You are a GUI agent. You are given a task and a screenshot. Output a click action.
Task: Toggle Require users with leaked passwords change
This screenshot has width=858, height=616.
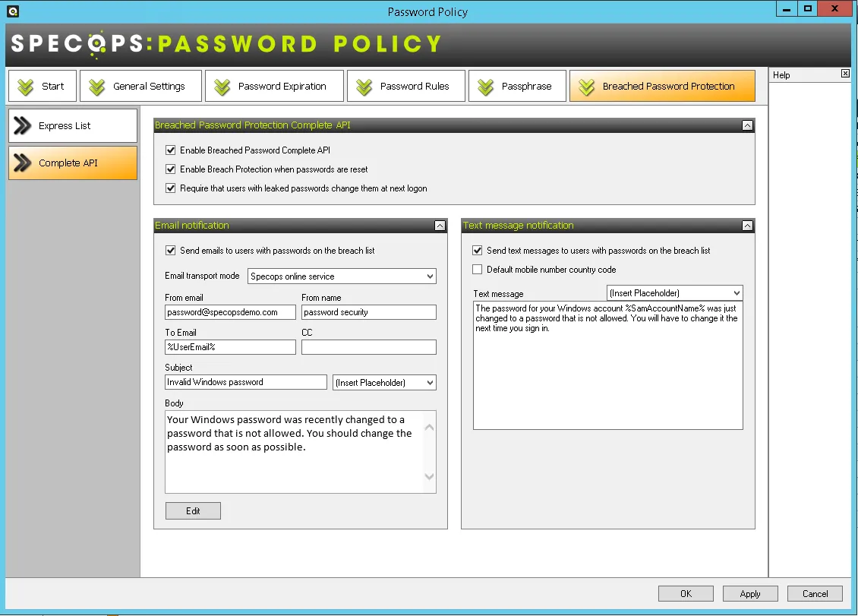[171, 188]
